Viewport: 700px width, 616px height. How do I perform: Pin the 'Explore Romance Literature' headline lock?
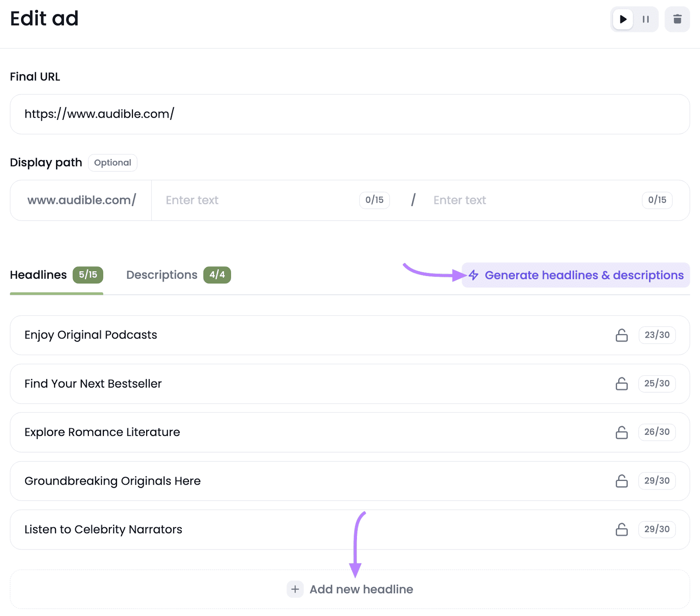[622, 432]
